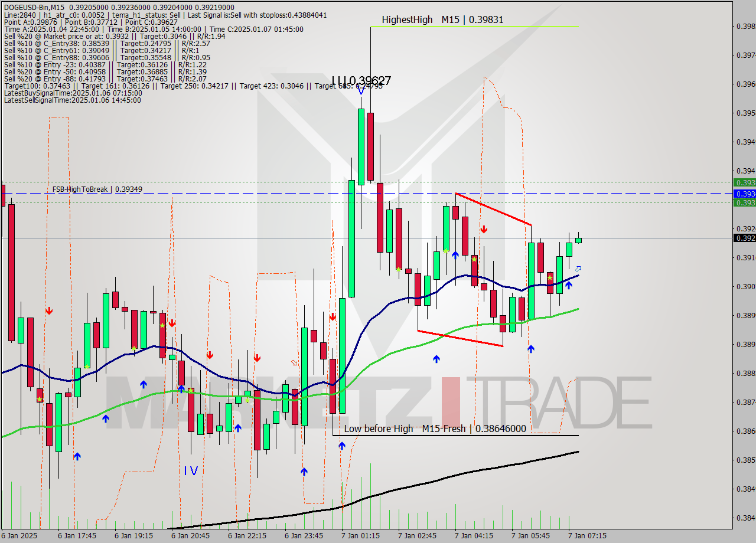
Task: Click the blue I V wave label
Action: point(190,471)
